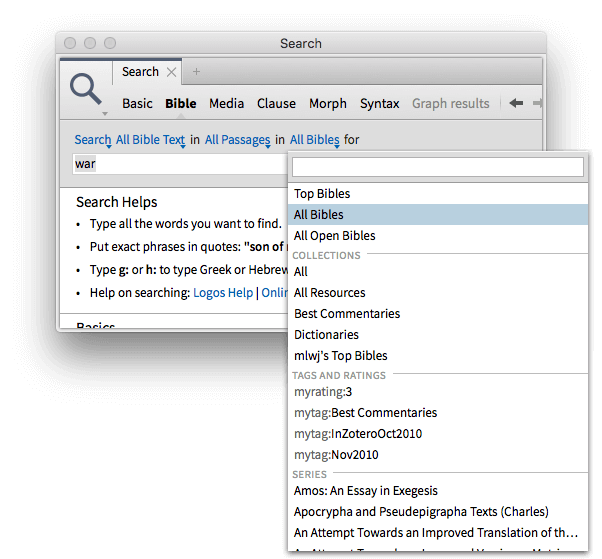This screenshot has width=602, height=559.
Task: Select Top Bibles from the list
Action: tap(322, 194)
